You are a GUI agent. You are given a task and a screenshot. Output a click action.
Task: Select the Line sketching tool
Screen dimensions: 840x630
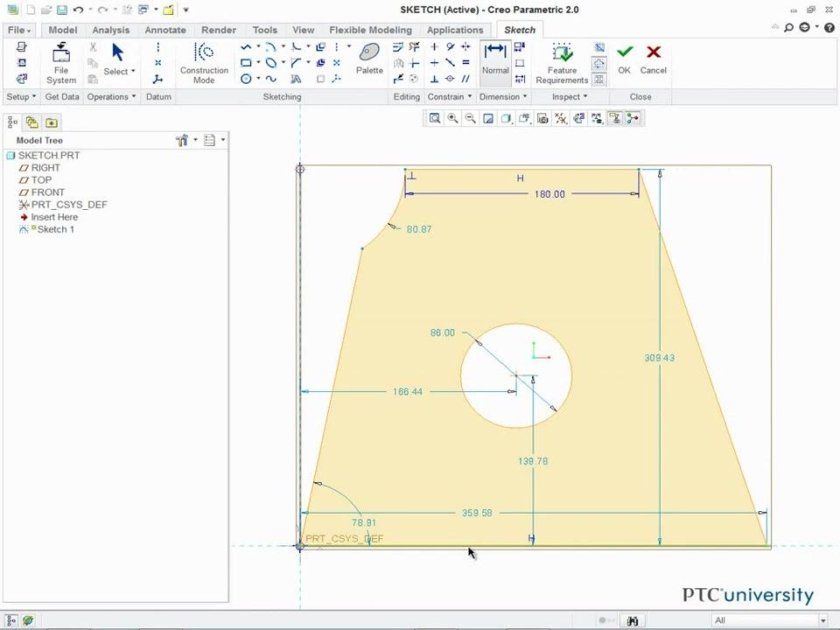[246, 47]
